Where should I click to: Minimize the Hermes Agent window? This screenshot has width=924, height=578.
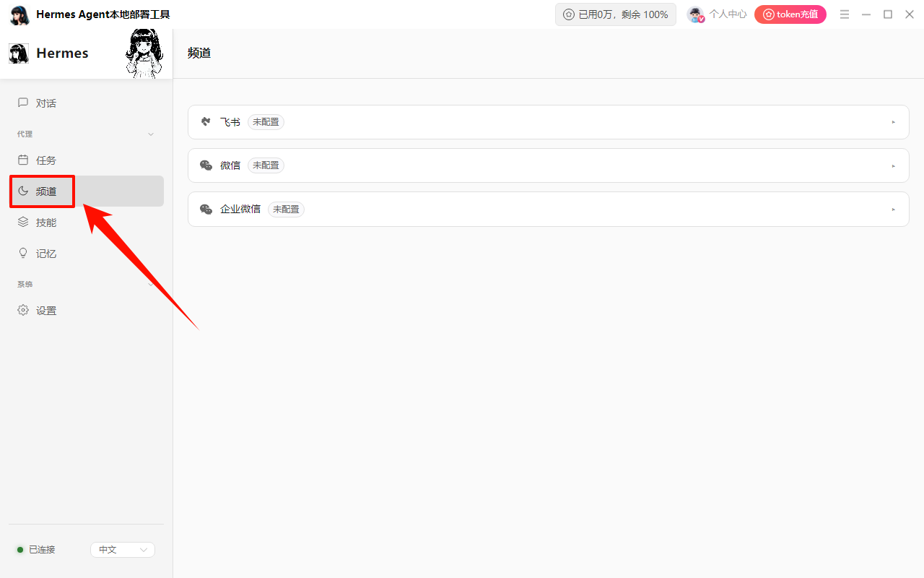pos(866,14)
